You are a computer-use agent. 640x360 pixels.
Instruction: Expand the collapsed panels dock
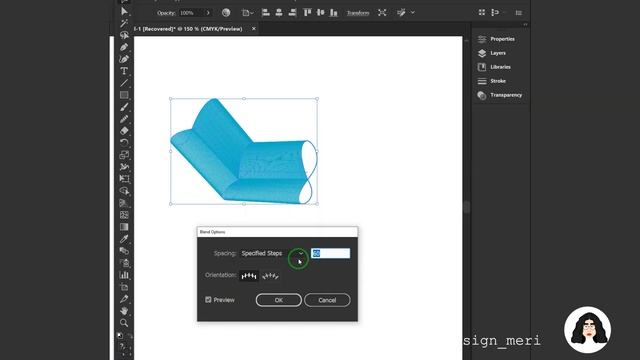(x=525, y=24)
